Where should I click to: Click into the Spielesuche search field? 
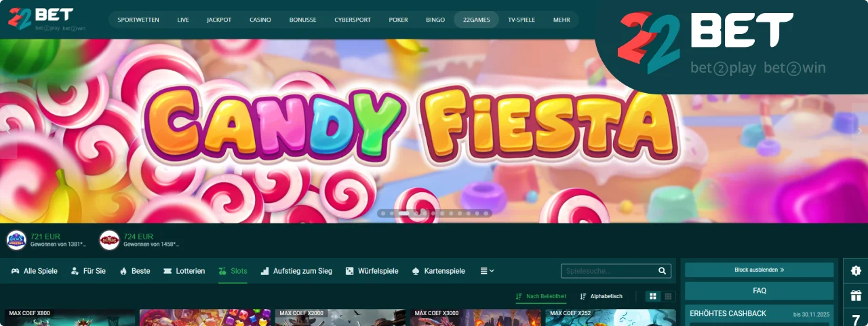click(x=608, y=271)
